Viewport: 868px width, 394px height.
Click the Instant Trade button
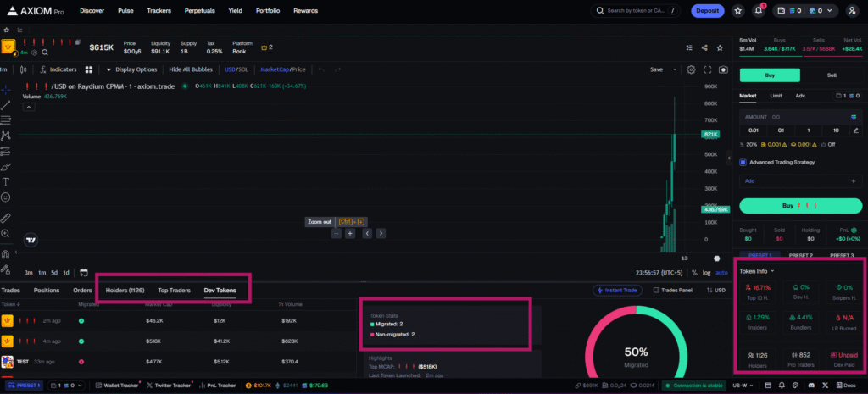point(620,291)
